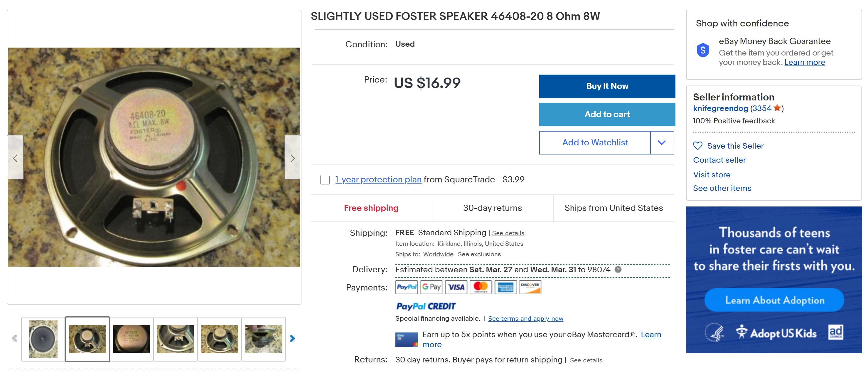
Task: Add the speaker to cart
Action: click(x=607, y=114)
